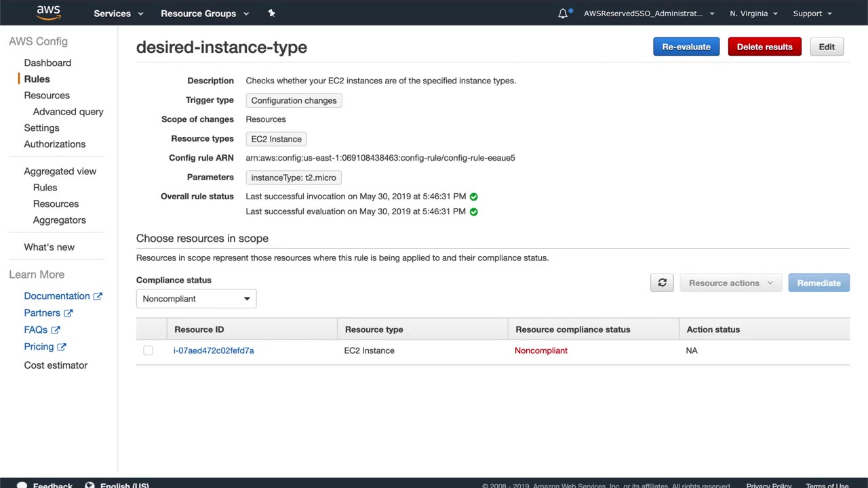This screenshot has width=868, height=488.
Task: Open the Services menu
Action: pyautogui.click(x=118, y=14)
